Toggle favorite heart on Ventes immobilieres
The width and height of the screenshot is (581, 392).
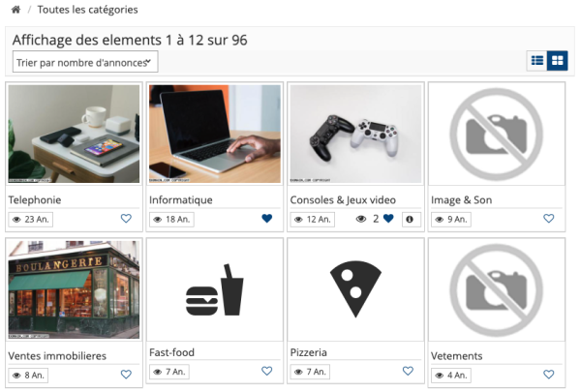[126, 375]
